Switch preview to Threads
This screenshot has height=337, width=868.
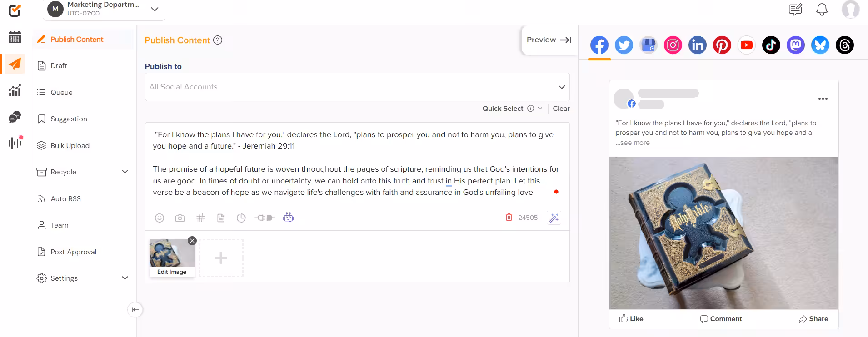click(x=845, y=45)
